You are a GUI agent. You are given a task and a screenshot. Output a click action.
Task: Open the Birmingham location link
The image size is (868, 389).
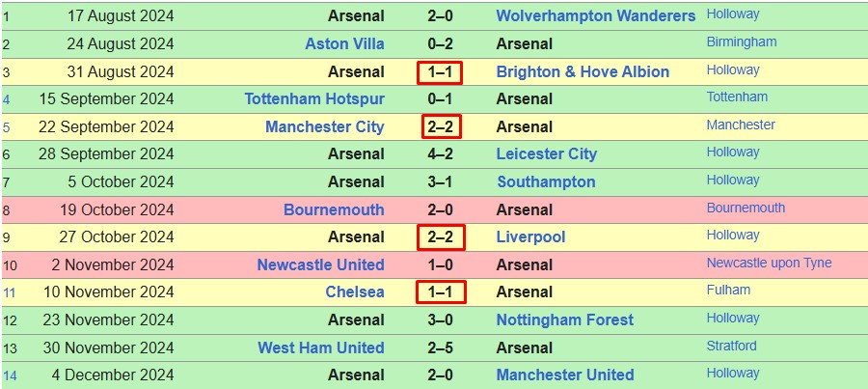pyautogui.click(x=741, y=42)
